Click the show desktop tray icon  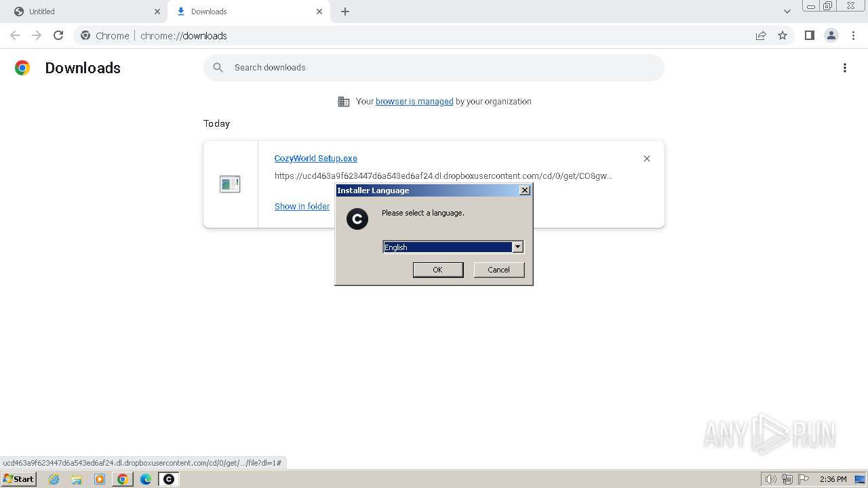[x=860, y=479]
